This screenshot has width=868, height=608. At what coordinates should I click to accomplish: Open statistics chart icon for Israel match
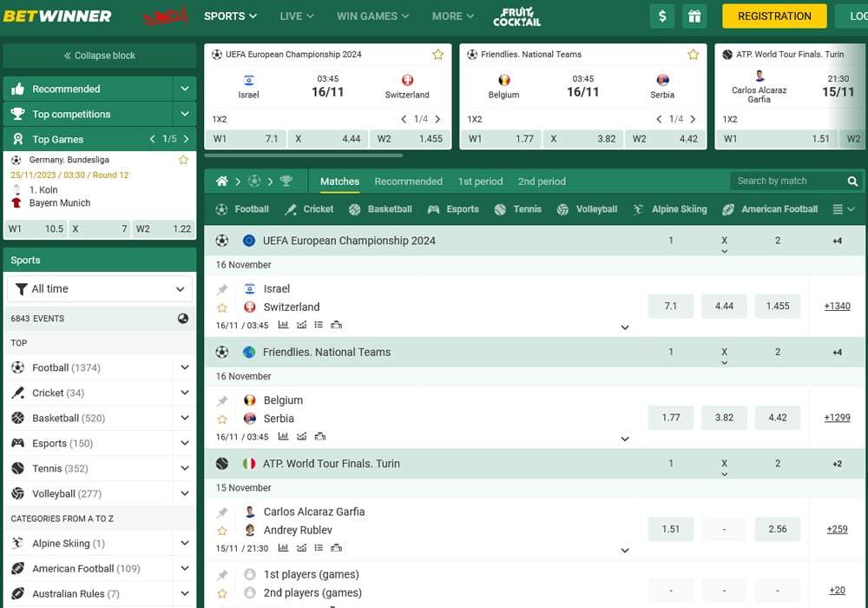click(x=283, y=325)
